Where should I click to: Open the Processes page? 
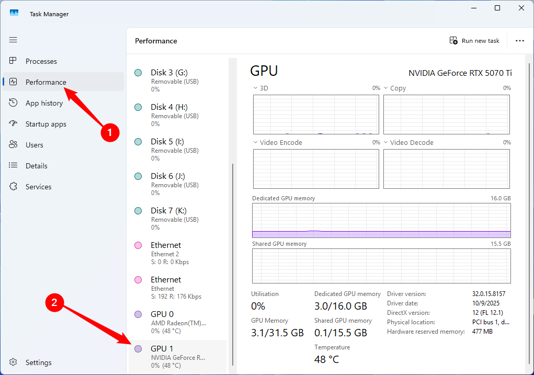[63, 61]
